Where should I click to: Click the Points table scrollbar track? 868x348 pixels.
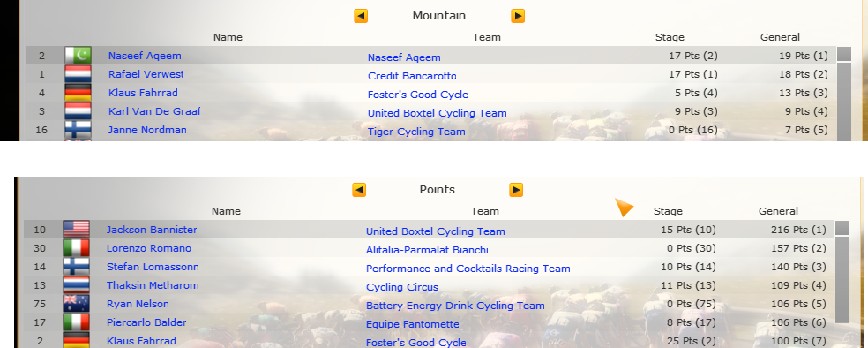pos(842,279)
